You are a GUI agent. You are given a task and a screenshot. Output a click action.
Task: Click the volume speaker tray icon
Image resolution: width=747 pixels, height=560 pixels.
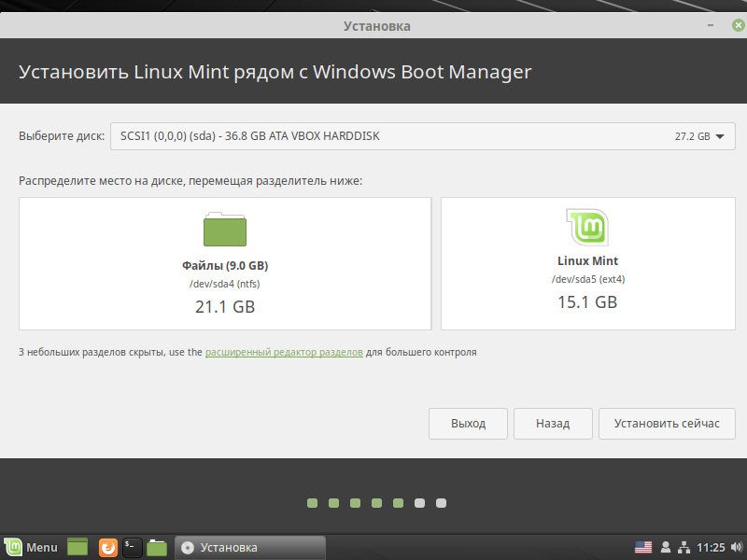click(737, 548)
